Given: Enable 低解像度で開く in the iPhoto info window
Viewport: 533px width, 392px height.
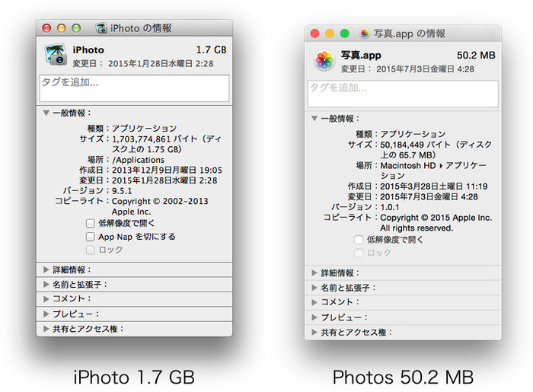Looking at the screenshot, I should [x=90, y=223].
